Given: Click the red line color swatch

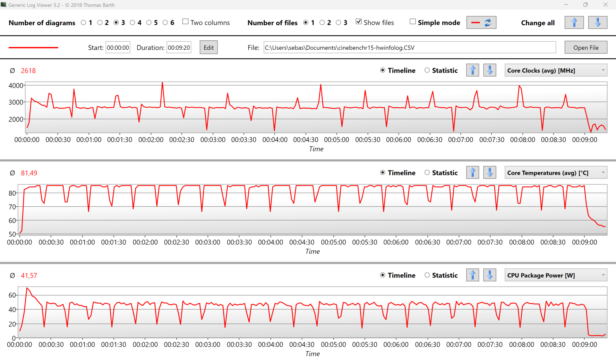Looking at the screenshot, I should pyautogui.click(x=33, y=47).
